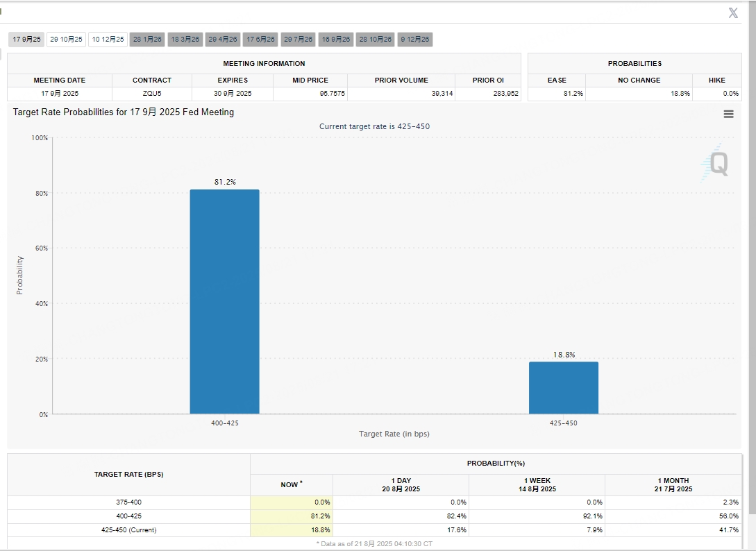The image size is (756, 551).
Task: Click the 81.2% blue bar for 400-425
Action: (x=225, y=302)
